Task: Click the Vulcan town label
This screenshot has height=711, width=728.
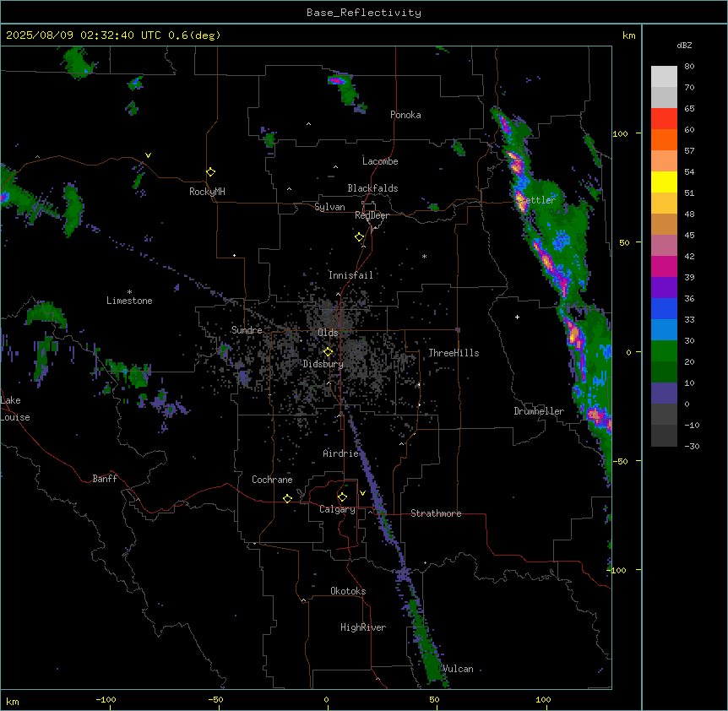Action: click(458, 669)
